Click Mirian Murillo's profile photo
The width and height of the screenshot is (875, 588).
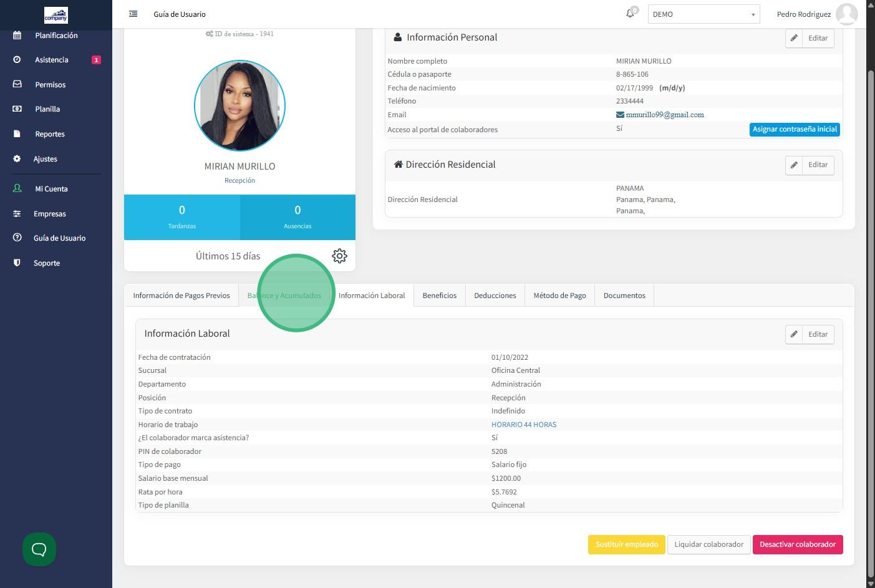[x=239, y=105]
